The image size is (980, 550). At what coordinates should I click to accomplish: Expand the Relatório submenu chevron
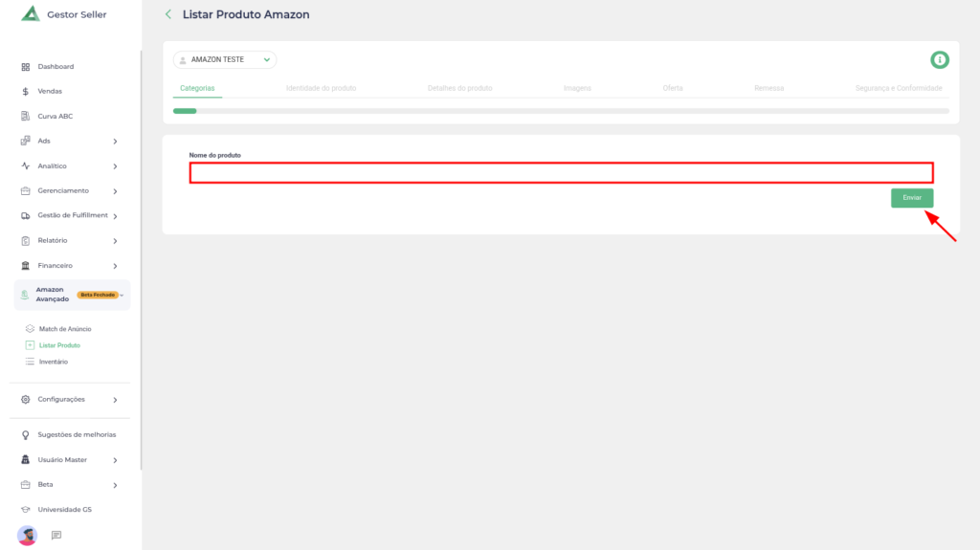115,241
